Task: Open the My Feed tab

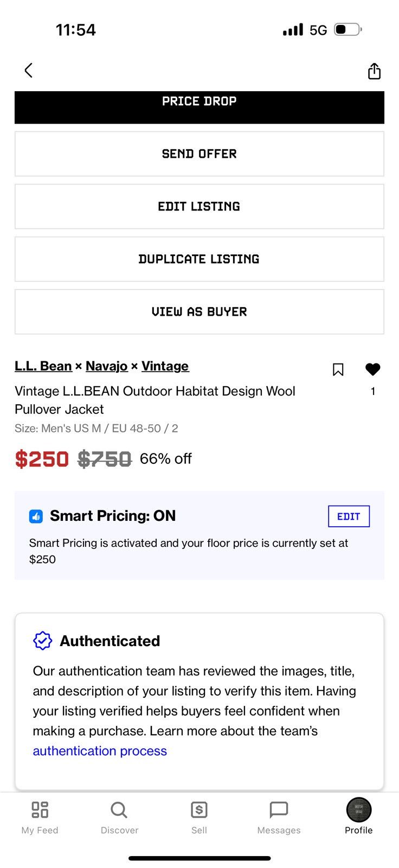Action: (x=40, y=818)
